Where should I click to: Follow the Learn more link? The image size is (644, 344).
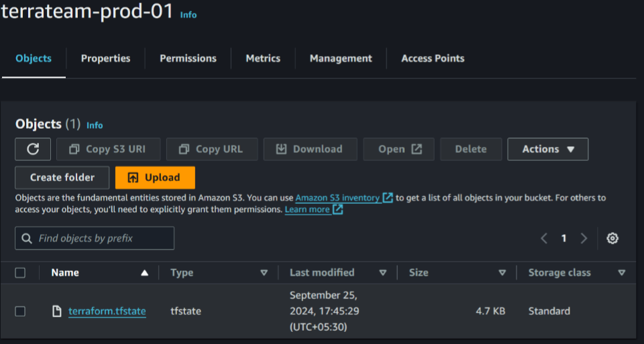pyautogui.click(x=307, y=209)
